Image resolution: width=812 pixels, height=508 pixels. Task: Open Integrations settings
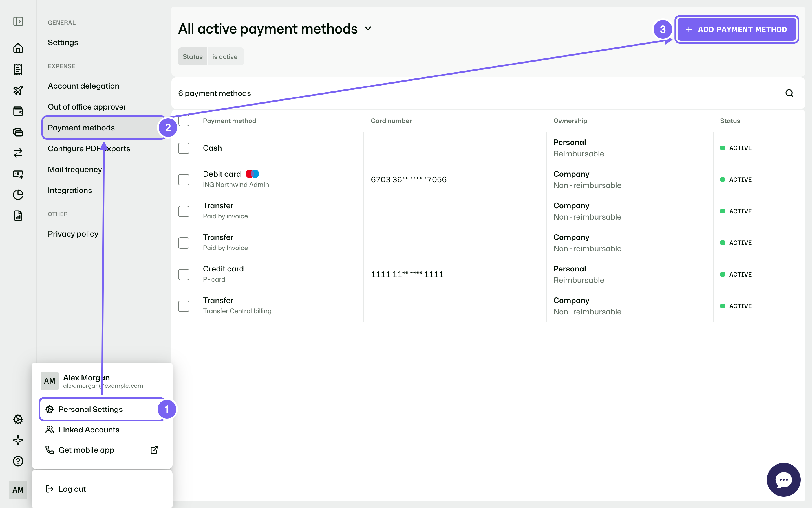70,190
